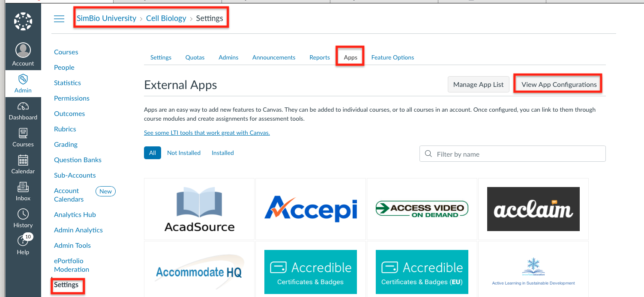Open Admin Analytics in account navigation

(78, 230)
